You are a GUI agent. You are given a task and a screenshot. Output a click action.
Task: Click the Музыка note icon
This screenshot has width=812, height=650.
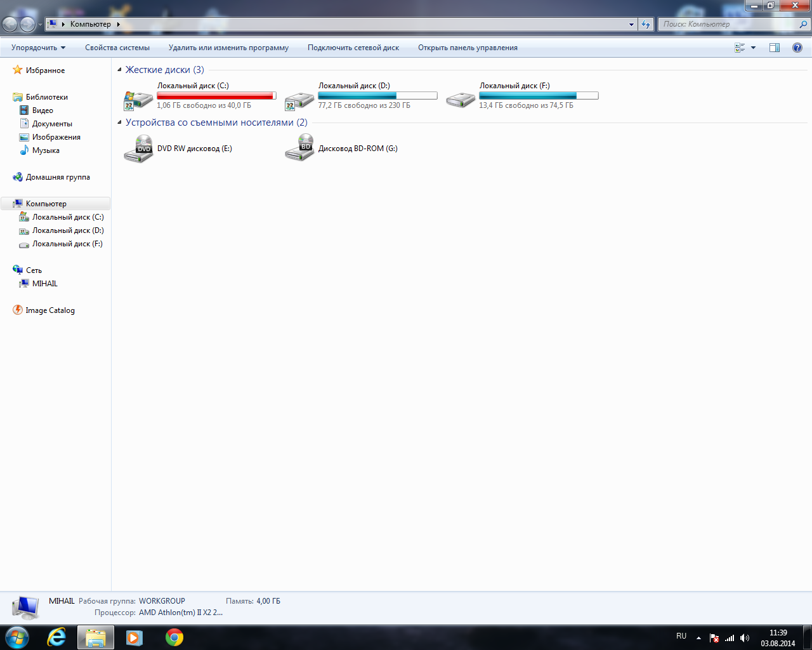[x=24, y=150]
